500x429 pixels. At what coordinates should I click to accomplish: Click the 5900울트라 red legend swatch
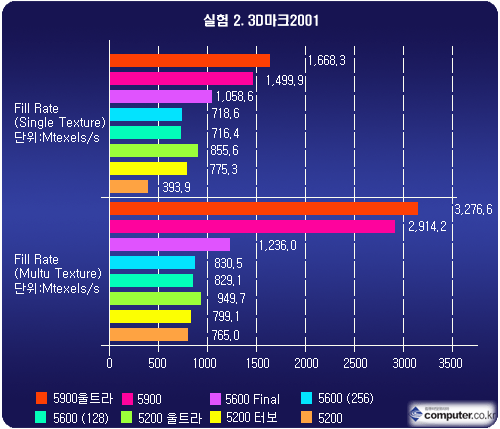point(41,398)
